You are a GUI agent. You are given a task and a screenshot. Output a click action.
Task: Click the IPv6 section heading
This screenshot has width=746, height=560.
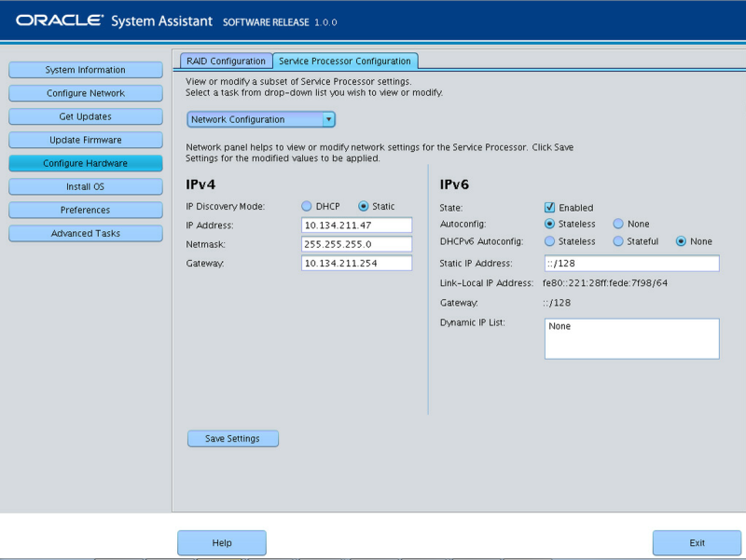tap(454, 184)
